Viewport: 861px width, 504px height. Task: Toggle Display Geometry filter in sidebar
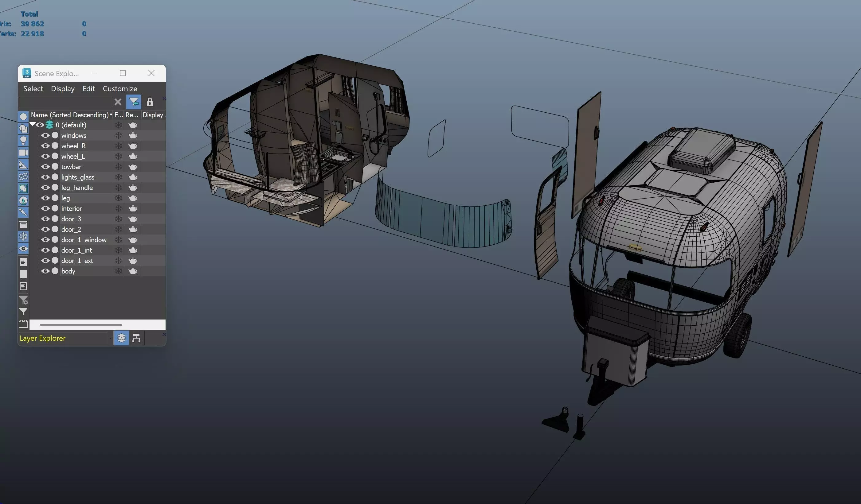point(23,116)
